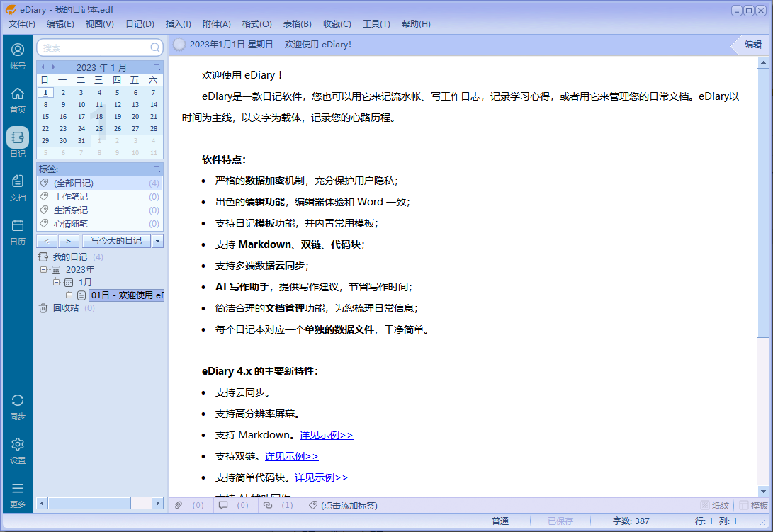This screenshot has width=773, height=532.
Task: Open the dropdown beside 写今天的日记 button
Action: pos(157,241)
